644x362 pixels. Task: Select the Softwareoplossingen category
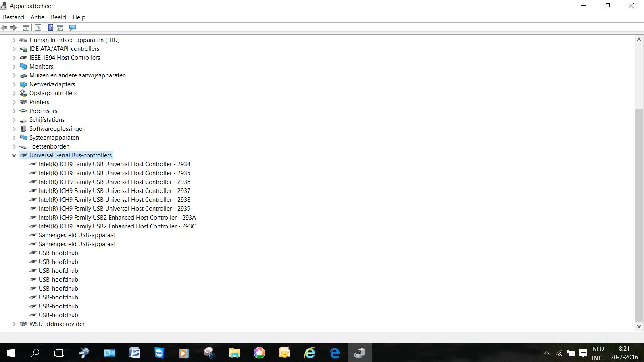click(x=57, y=129)
